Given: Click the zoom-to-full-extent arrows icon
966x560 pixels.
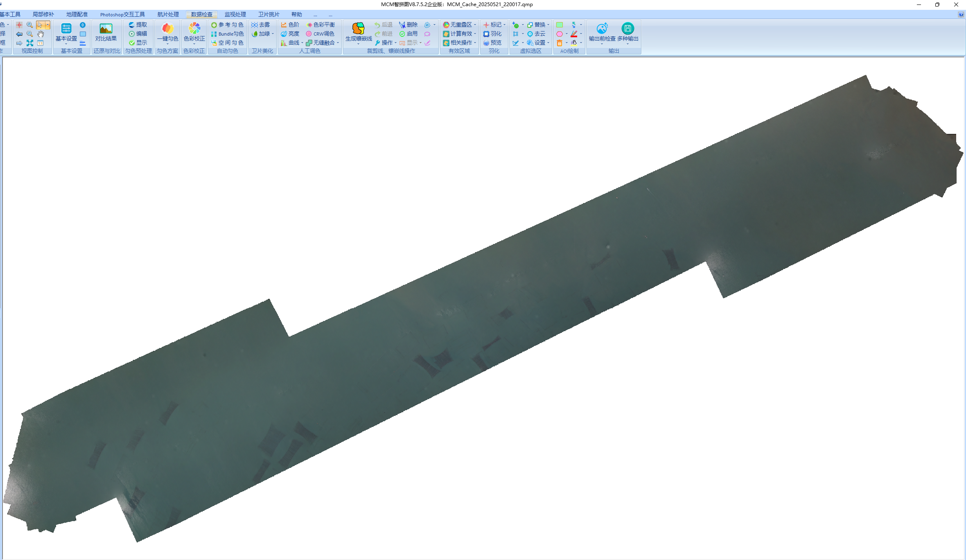Looking at the screenshot, I should [x=30, y=43].
